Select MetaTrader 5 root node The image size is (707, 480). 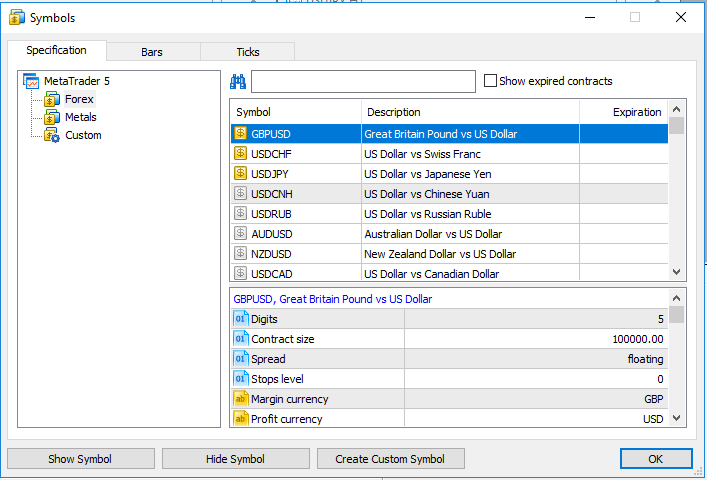pos(77,81)
